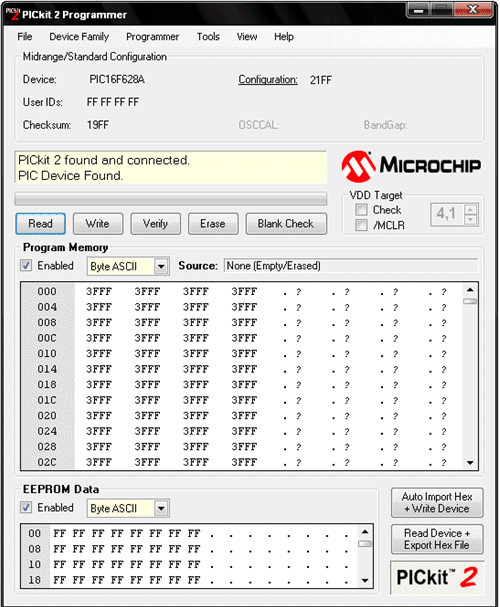The height and width of the screenshot is (607, 500).
Task: Click EEPROM Data scrollbar up arrow
Action: (365, 532)
